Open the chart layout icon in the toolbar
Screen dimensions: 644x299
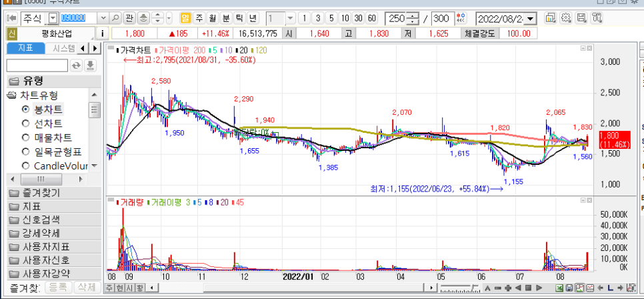click(550, 18)
